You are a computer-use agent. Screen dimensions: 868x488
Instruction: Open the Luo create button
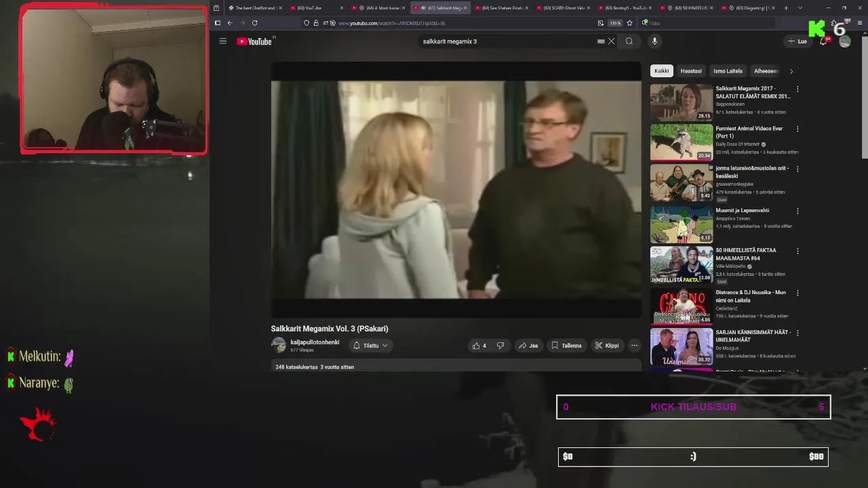[797, 41]
